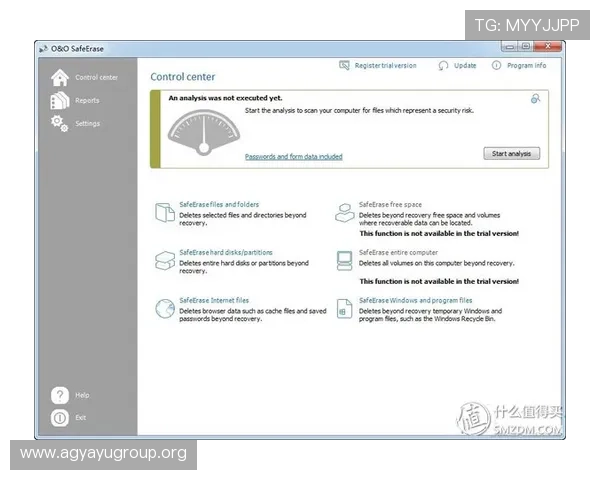Click Update in the top bar
Viewport: 600px width, 480px height.
tap(464, 66)
